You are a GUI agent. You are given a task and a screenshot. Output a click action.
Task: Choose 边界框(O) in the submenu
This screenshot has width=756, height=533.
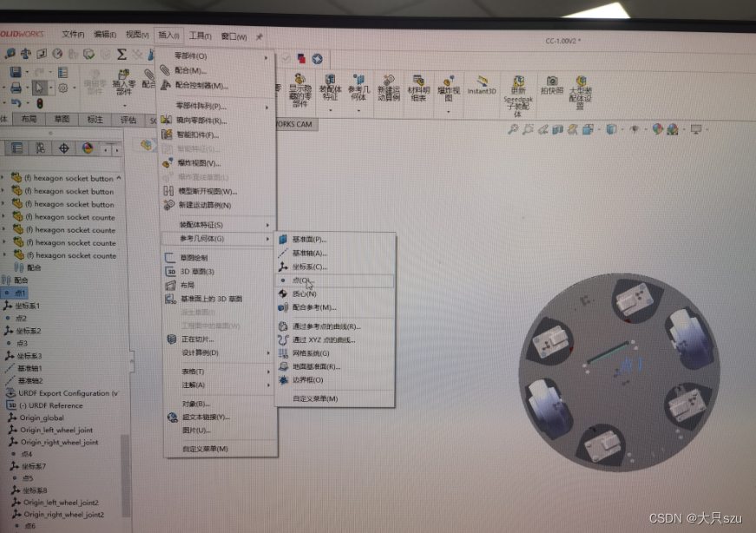click(x=335, y=380)
